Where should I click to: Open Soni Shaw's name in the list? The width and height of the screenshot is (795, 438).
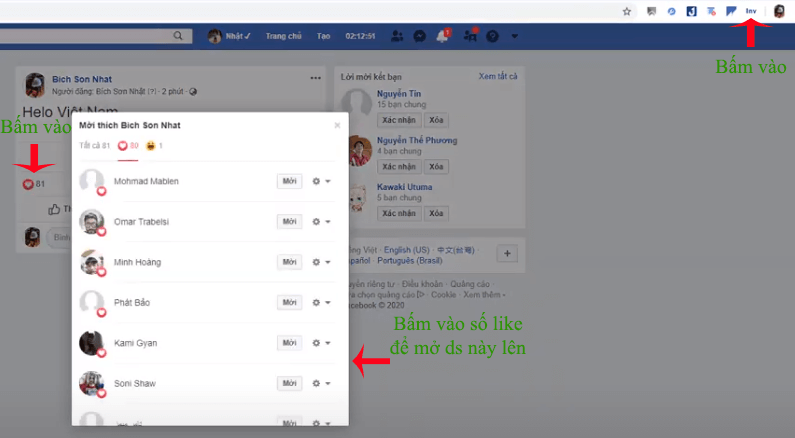(x=135, y=384)
